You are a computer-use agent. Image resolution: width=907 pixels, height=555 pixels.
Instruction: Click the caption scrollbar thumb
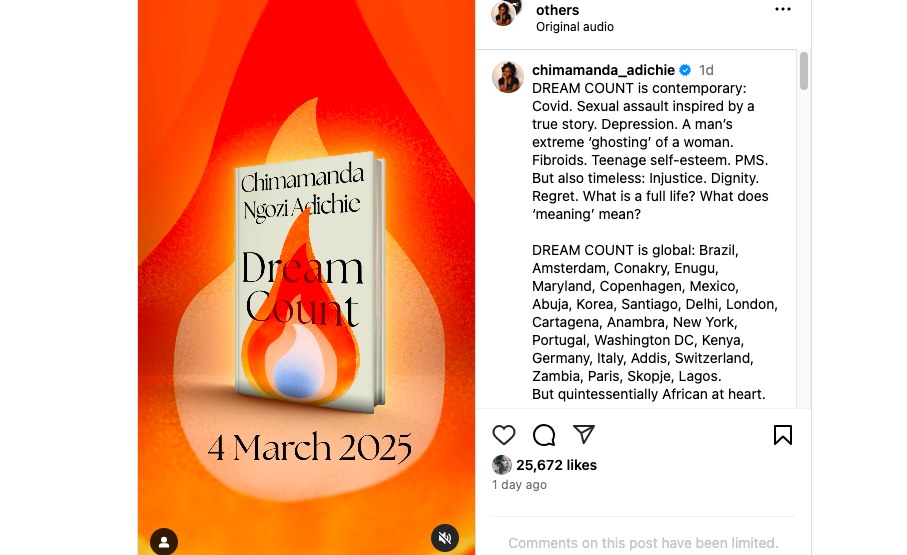803,71
